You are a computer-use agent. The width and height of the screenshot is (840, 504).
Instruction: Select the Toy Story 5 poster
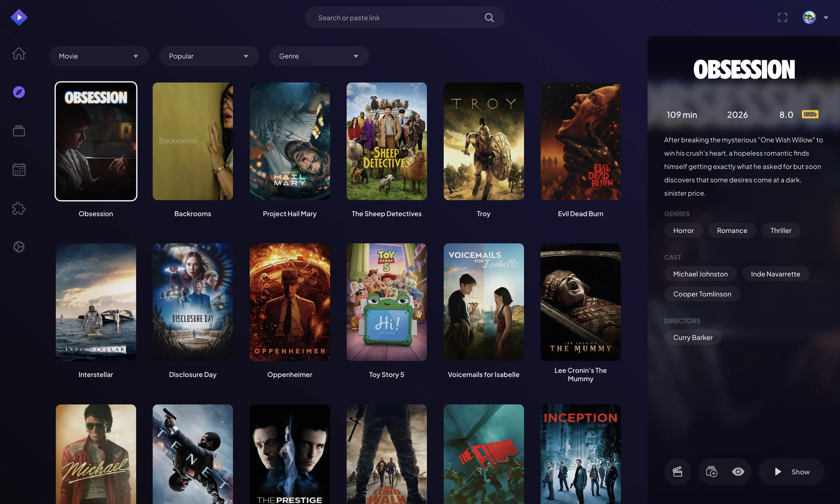[x=387, y=302]
